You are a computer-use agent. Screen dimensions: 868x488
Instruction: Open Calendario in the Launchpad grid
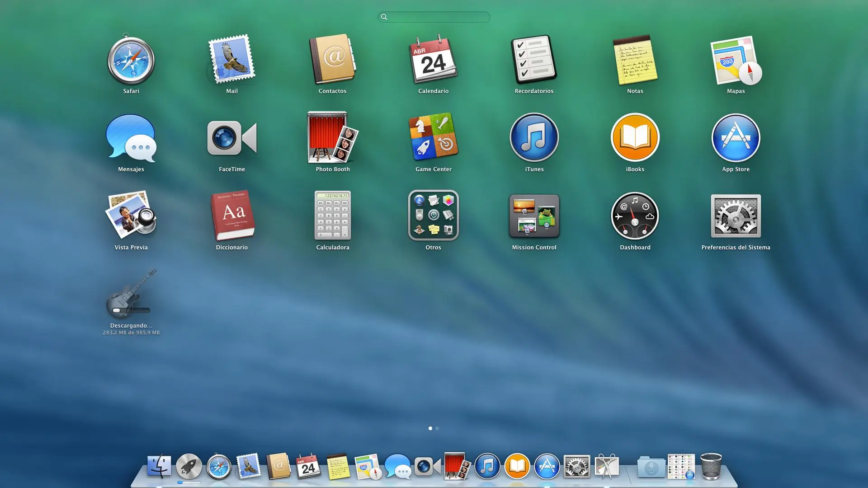point(433,59)
